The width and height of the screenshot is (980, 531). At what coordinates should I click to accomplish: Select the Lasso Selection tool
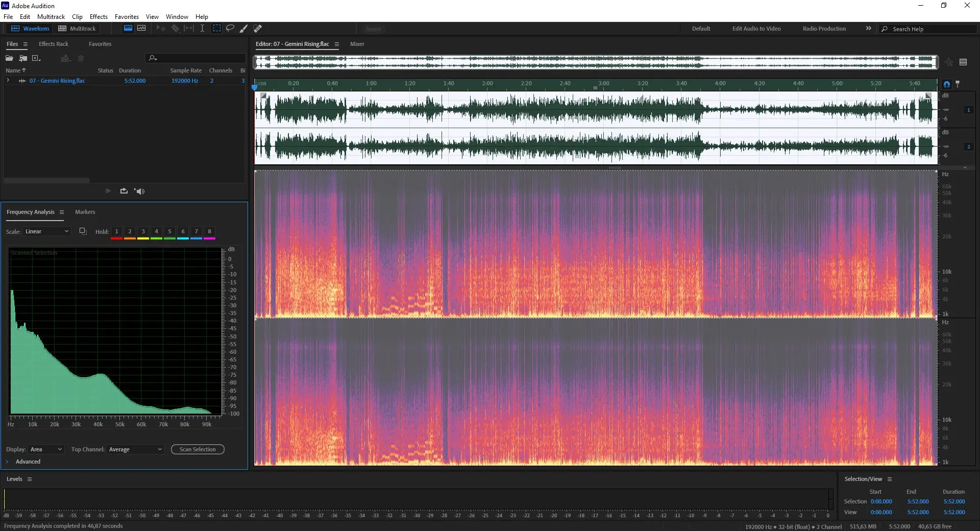[x=230, y=29]
